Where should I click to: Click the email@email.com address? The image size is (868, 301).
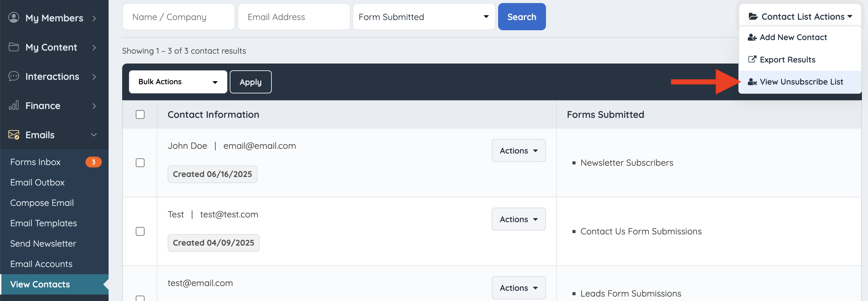[260, 146]
